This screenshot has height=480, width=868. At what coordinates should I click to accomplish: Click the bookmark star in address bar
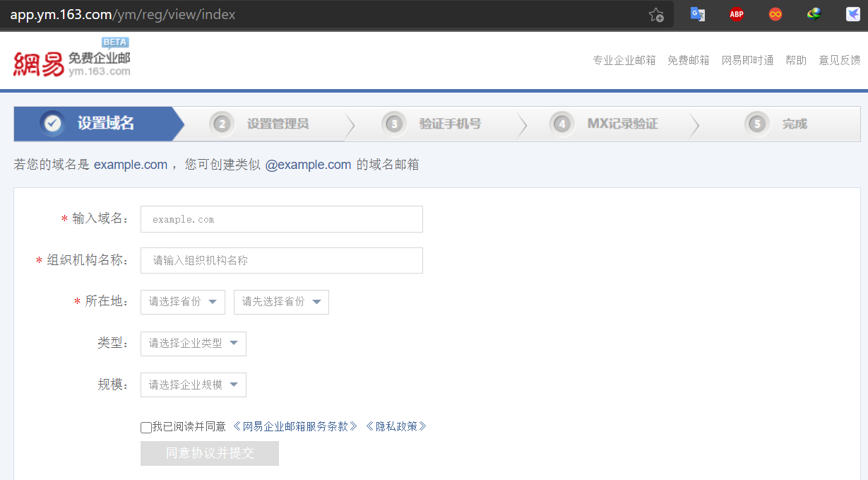(x=655, y=13)
